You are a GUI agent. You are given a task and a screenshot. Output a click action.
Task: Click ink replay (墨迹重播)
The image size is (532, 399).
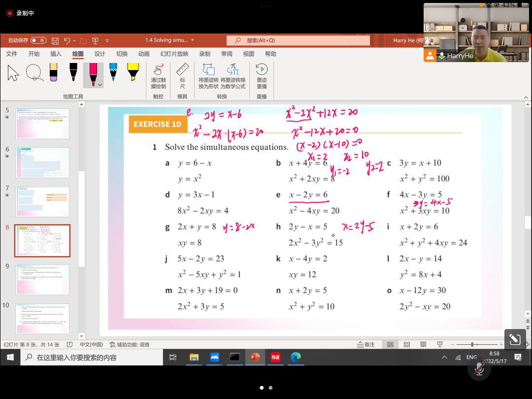tap(262, 76)
